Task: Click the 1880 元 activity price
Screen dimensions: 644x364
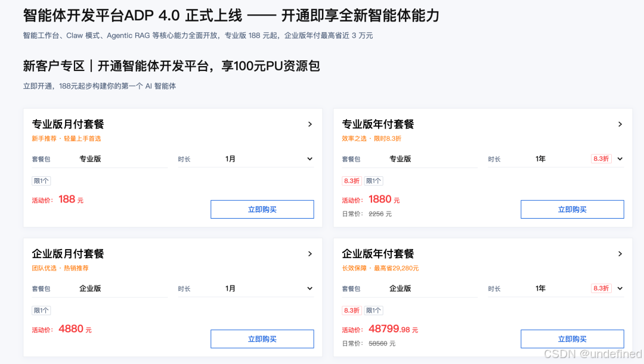Action: click(384, 200)
